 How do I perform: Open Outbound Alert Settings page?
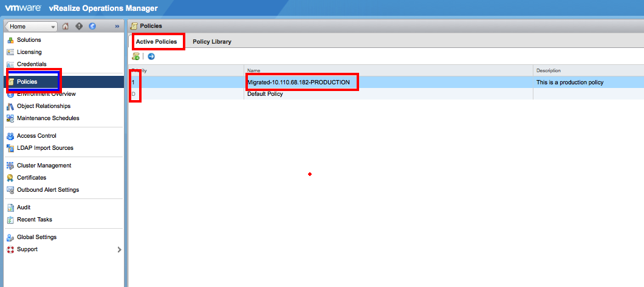tap(48, 190)
